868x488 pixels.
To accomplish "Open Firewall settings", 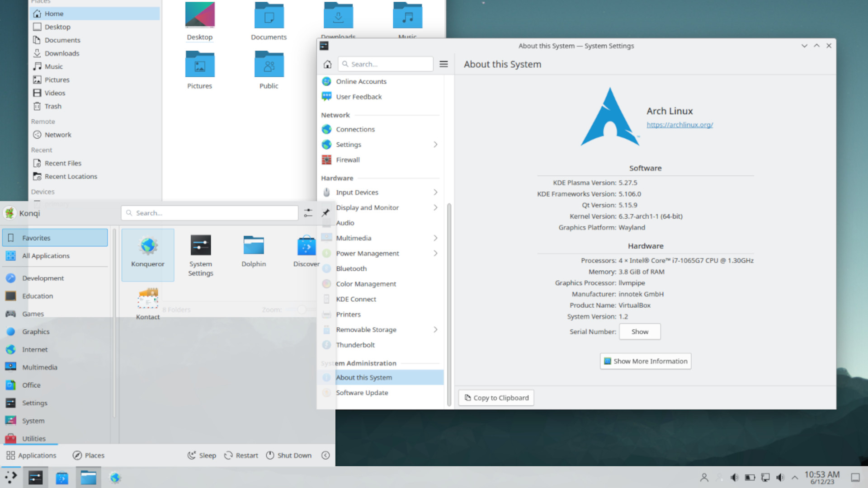I will (381, 160).
